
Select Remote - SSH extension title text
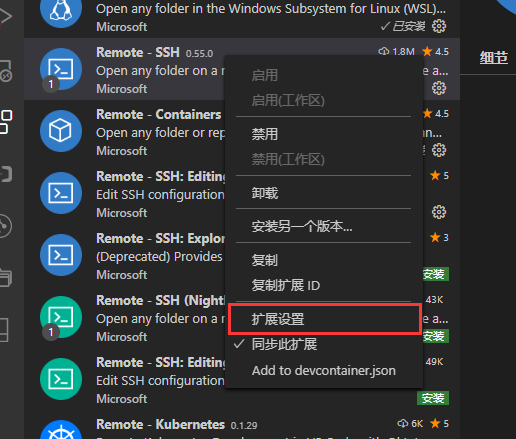138,52
